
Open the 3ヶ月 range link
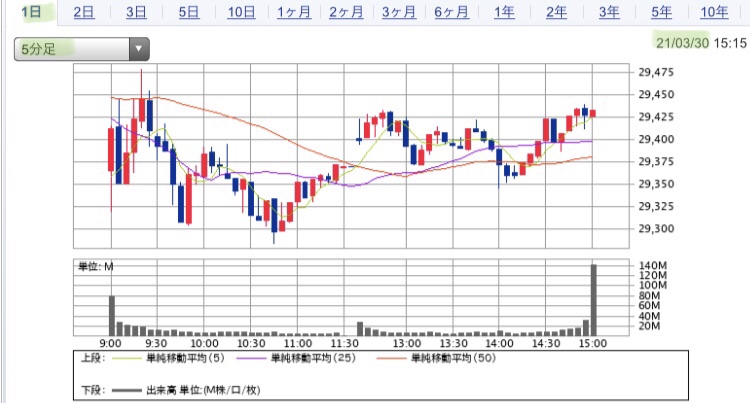(399, 12)
